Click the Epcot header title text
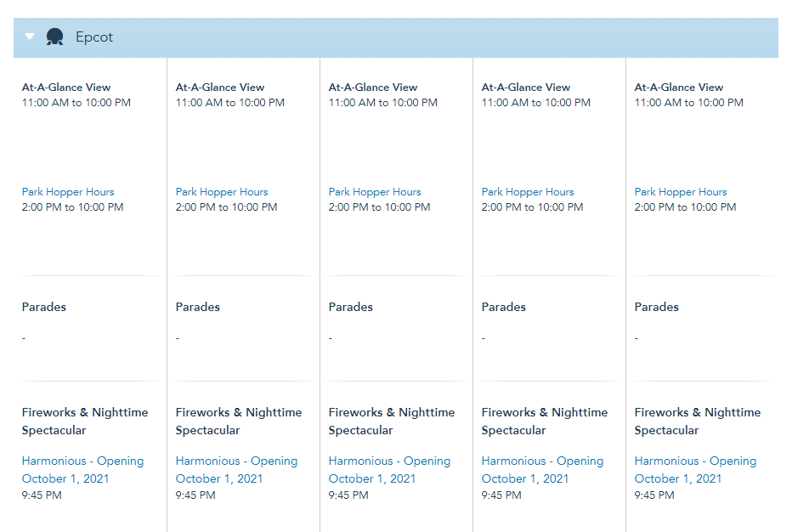The height and width of the screenshot is (532, 792). (93, 37)
